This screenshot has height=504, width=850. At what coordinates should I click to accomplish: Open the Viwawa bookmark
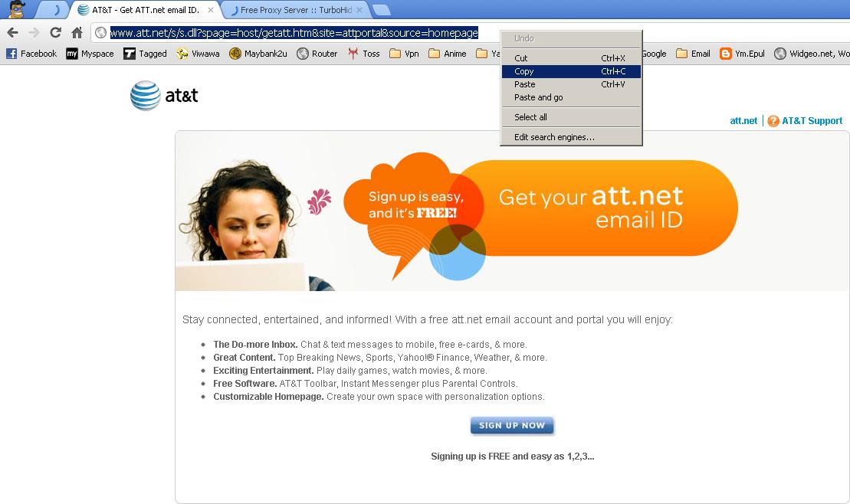(198, 54)
